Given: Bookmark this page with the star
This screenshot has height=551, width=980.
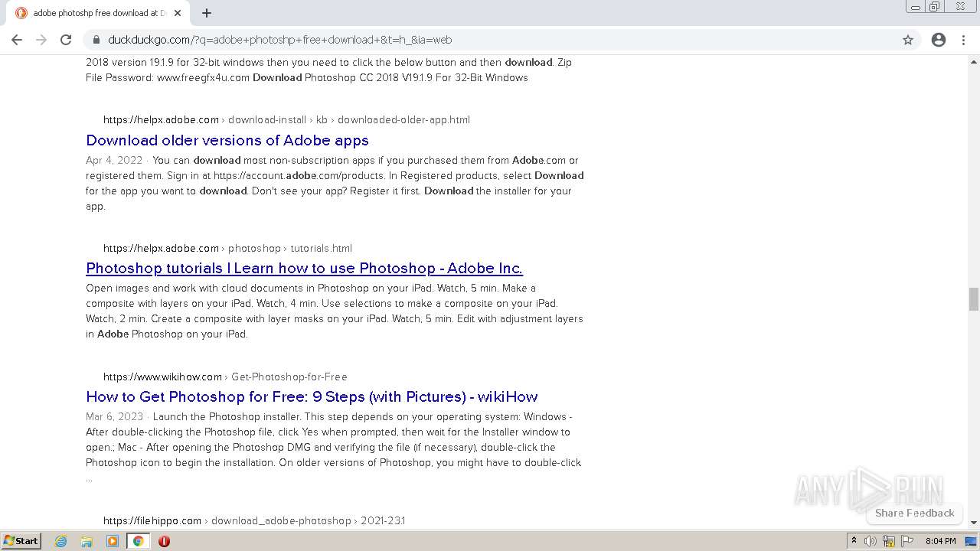Looking at the screenshot, I should [908, 40].
